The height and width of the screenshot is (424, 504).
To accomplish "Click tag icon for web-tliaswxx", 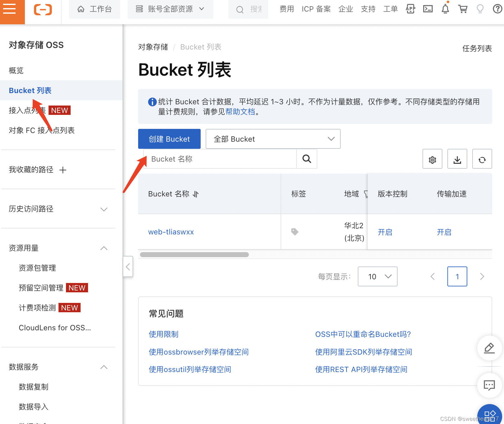I will click(295, 232).
